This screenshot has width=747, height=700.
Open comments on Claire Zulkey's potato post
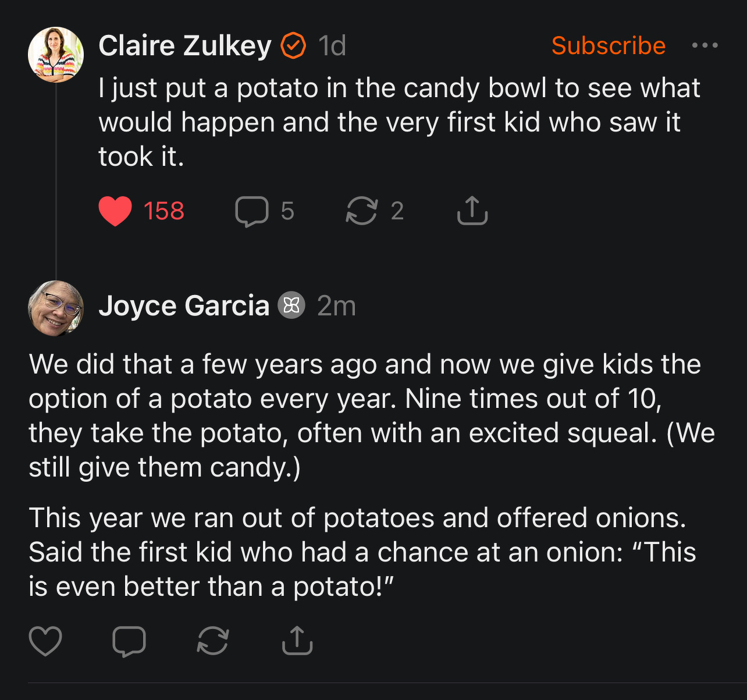point(252,211)
